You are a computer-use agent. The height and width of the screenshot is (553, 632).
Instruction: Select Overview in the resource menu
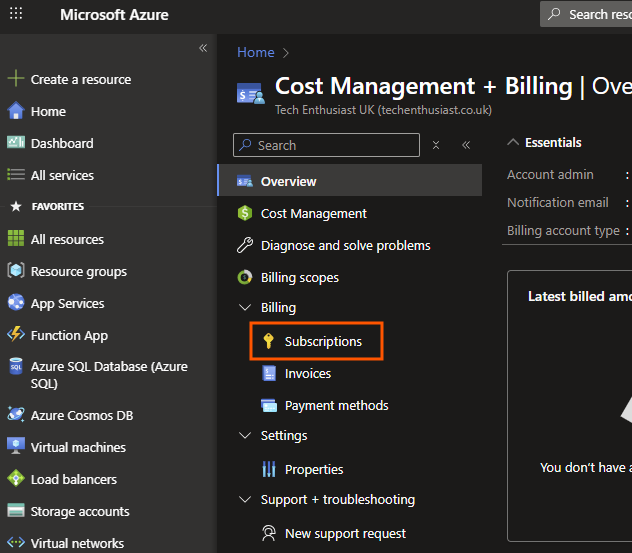(349, 181)
